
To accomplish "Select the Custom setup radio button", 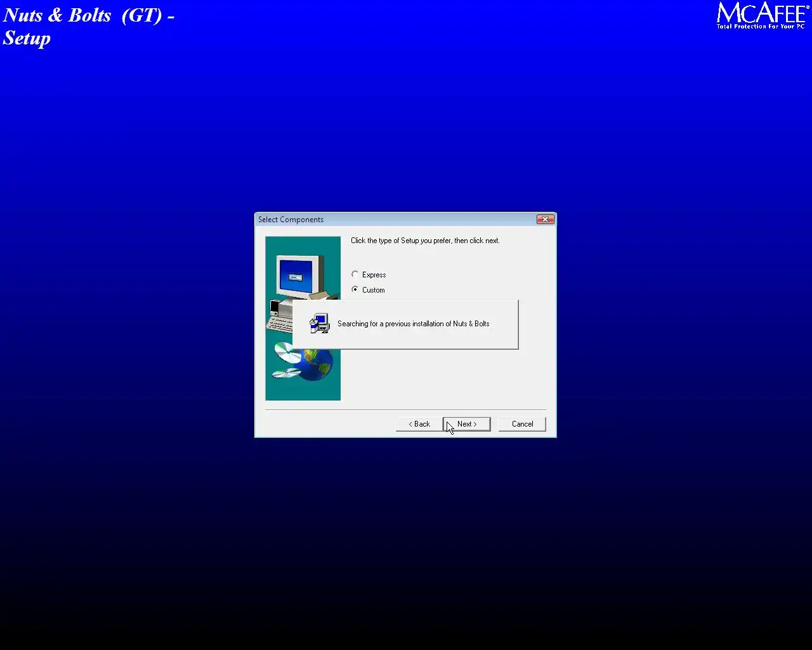I will pyautogui.click(x=355, y=289).
